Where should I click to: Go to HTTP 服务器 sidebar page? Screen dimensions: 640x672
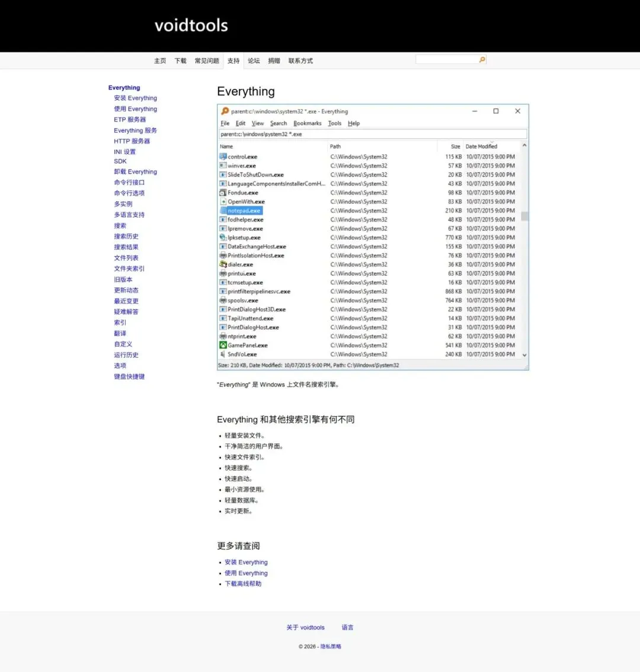(132, 141)
